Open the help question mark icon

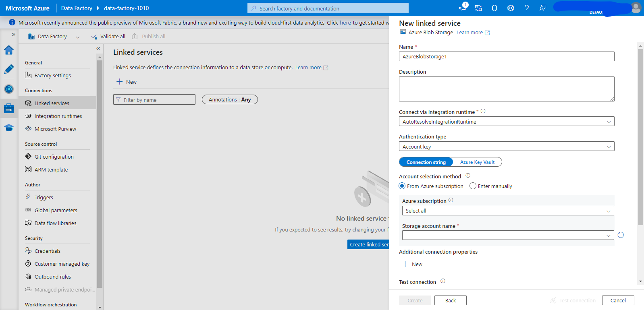[x=527, y=8]
